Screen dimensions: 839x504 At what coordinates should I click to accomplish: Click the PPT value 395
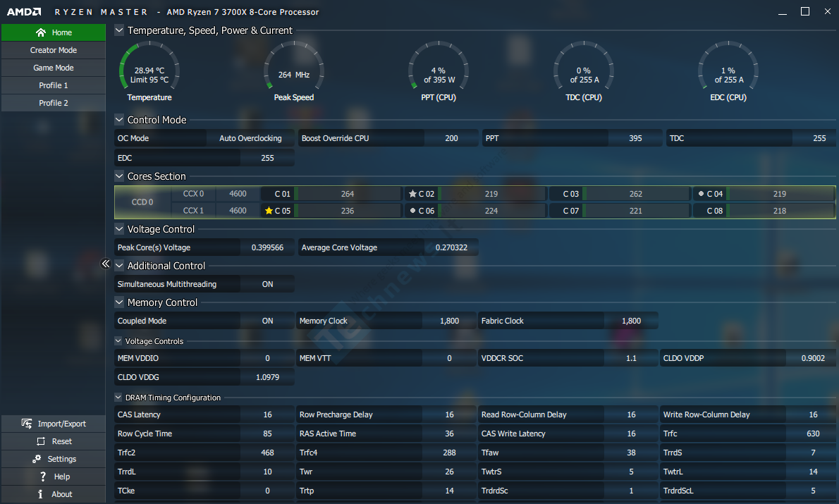tap(635, 138)
